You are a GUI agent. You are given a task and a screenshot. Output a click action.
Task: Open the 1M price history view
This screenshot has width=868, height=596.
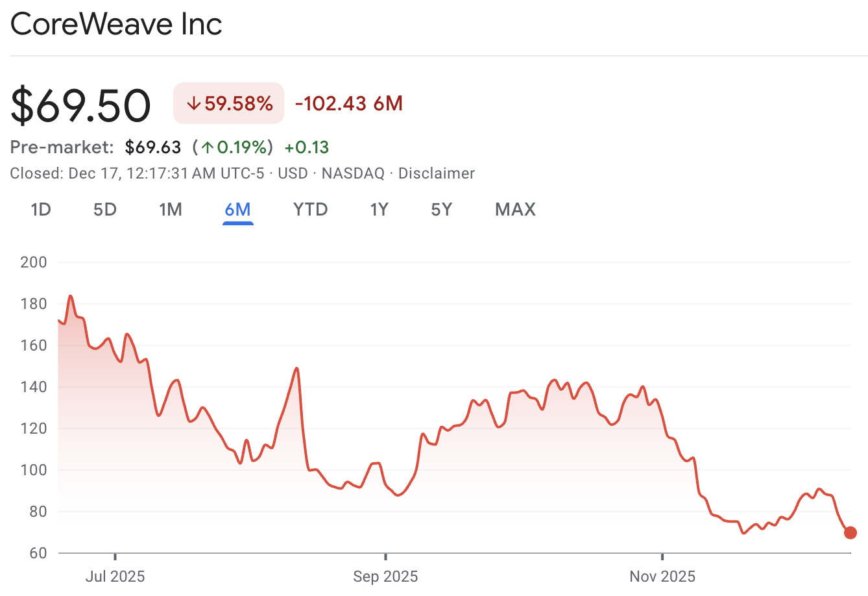(171, 209)
